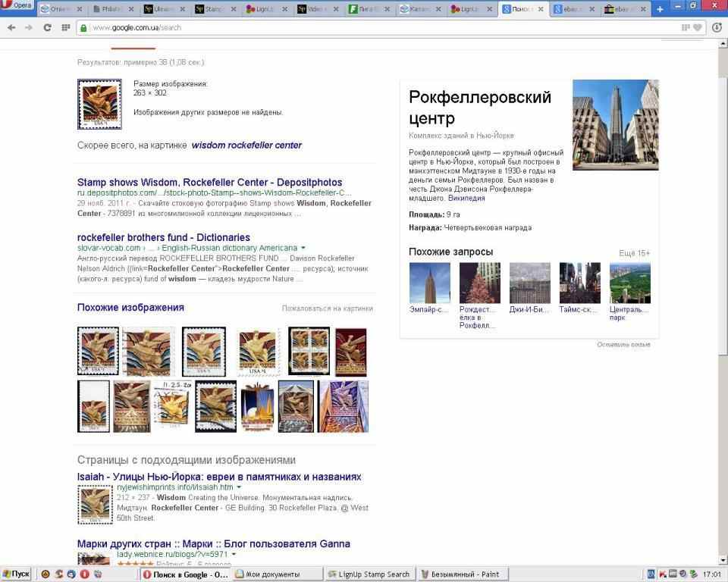Click the Пуск start button
728x582 pixels.
[x=16, y=574]
